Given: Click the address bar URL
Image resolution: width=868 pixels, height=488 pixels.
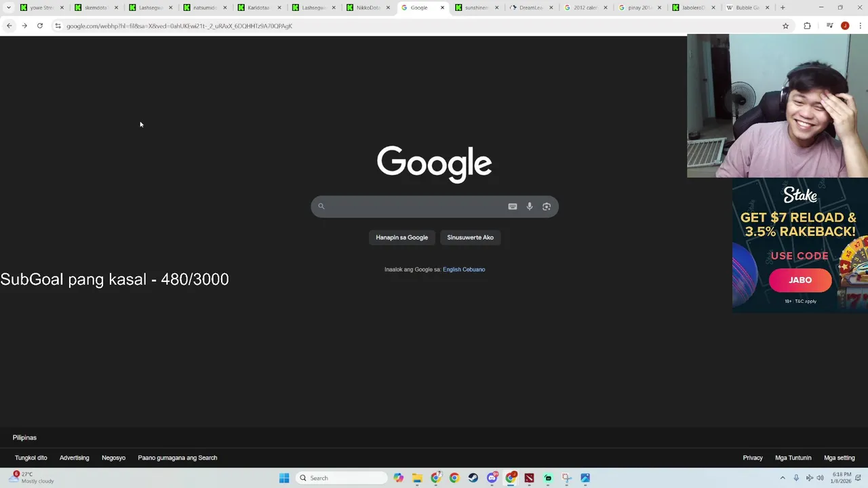Looking at the screenshot, I should [179, 26].
